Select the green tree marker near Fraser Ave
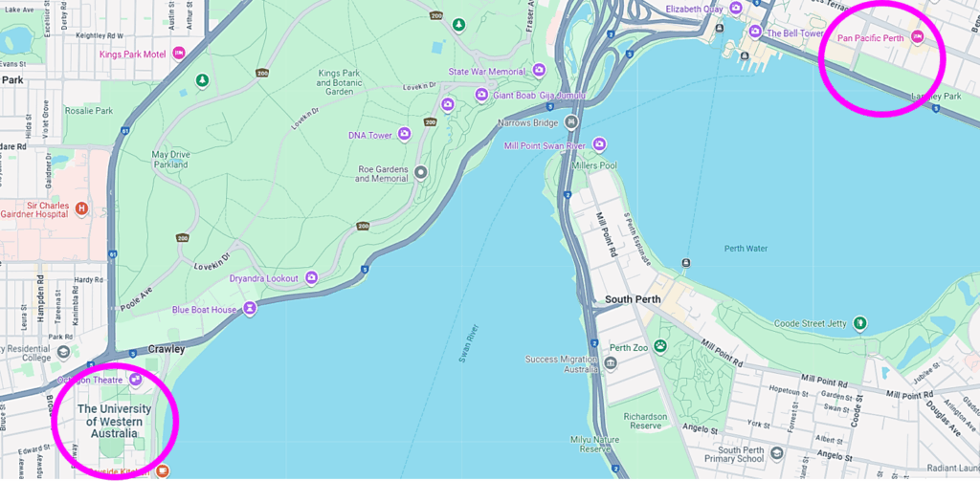This screenshot has width=980, height=481. pos(459,25)
